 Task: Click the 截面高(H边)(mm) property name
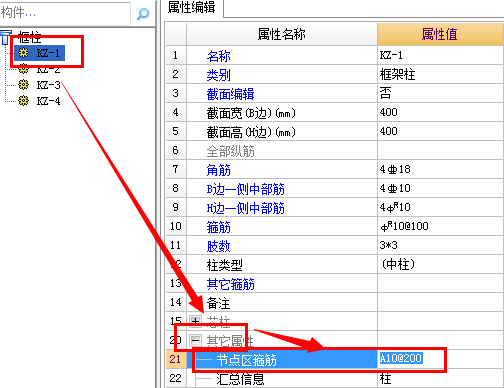(251, 132)
